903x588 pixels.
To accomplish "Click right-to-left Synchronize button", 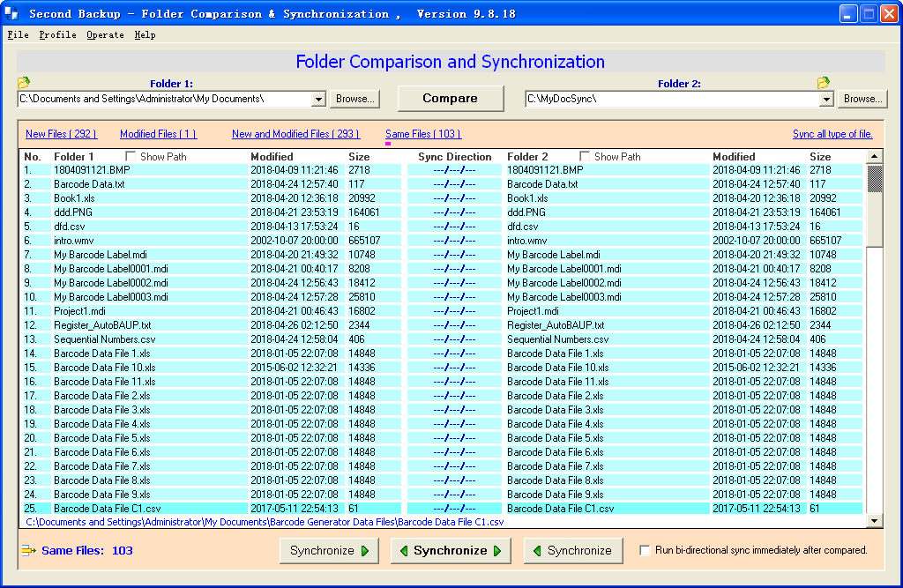I will (x=573, y=551).
